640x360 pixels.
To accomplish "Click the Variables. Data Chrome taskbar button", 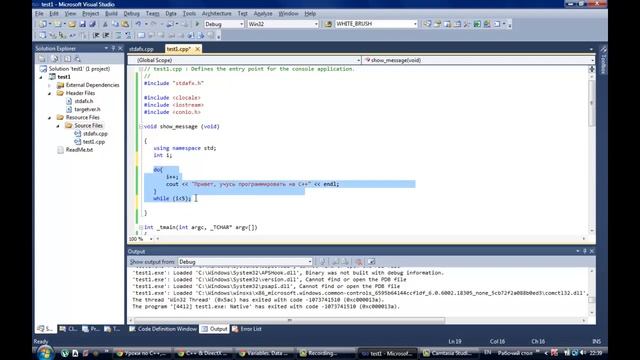I will [x=267, y=353].
